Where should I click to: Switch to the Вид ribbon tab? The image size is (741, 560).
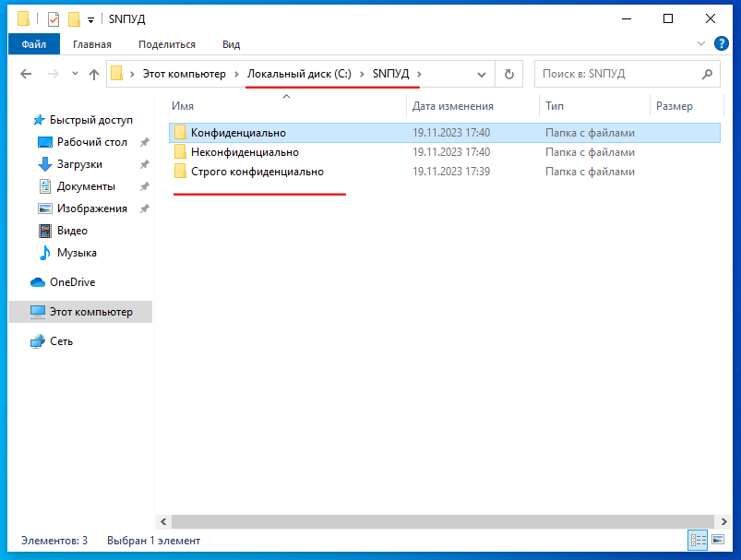coord(231,44)
